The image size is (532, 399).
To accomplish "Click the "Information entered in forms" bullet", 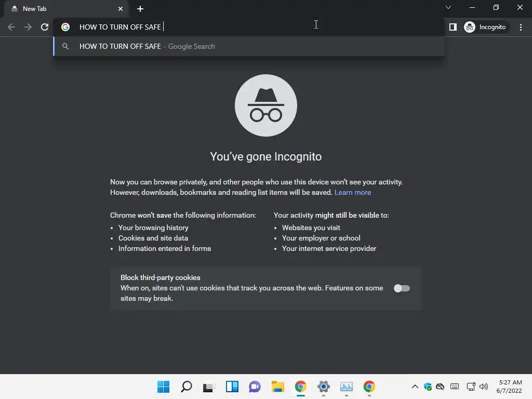I will point(165,249).
